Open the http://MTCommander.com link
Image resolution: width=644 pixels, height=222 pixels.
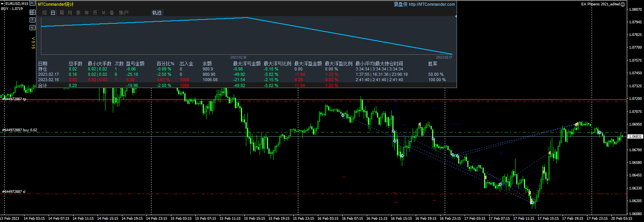coord(431,4)
